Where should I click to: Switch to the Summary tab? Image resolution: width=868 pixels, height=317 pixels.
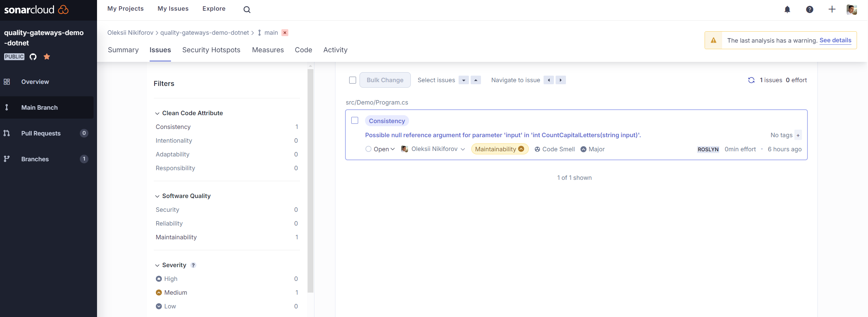tap(123, 50)
